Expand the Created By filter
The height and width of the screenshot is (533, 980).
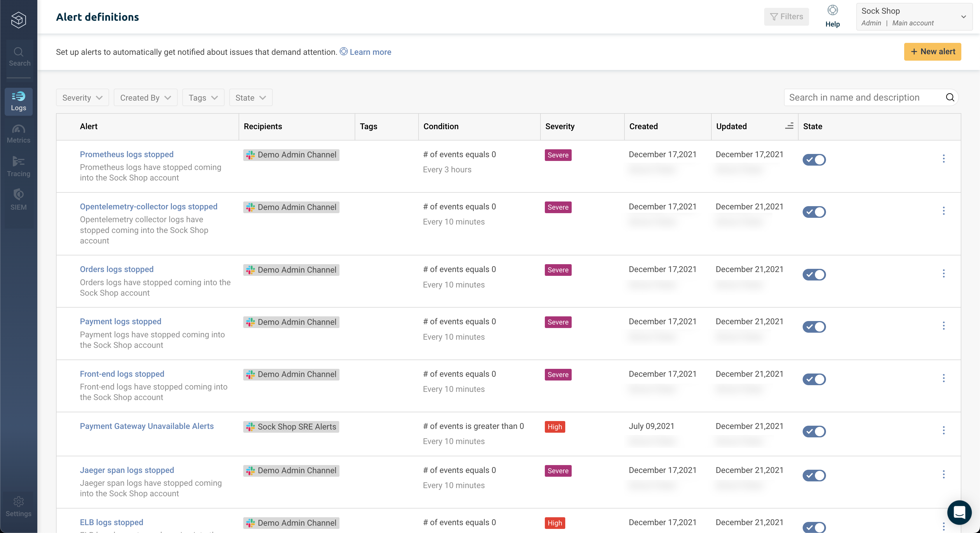point(145,97)
